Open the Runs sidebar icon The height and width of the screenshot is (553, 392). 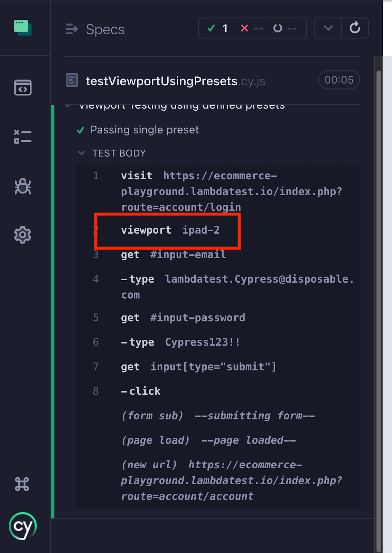(x=23, y=137)
